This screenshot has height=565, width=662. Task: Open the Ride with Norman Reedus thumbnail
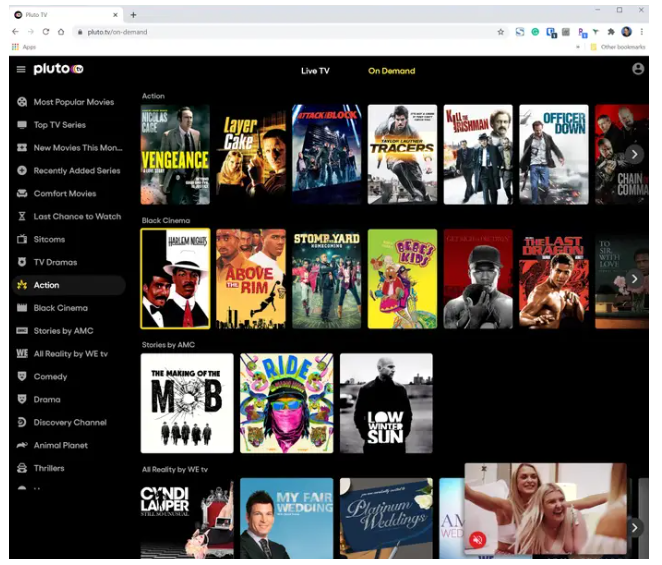[287, 403]
